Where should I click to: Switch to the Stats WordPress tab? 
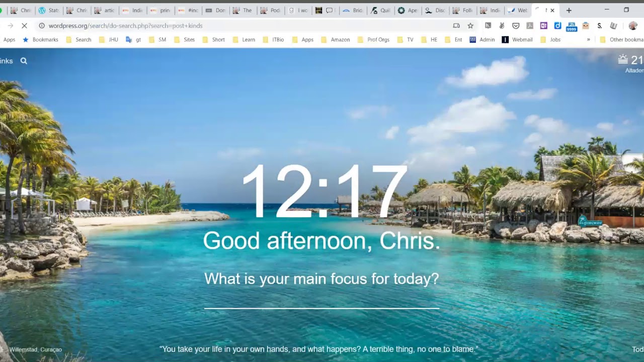[x=48, y=10]
